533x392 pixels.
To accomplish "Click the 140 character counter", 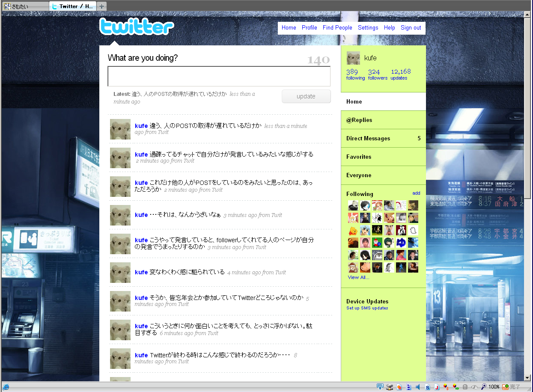I will click(319, 60).
